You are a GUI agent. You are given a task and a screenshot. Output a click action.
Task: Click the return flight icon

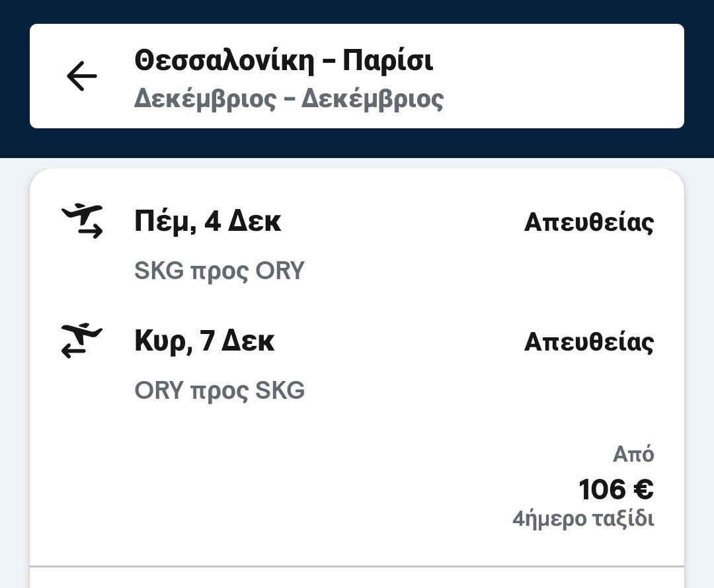point(82,341)
